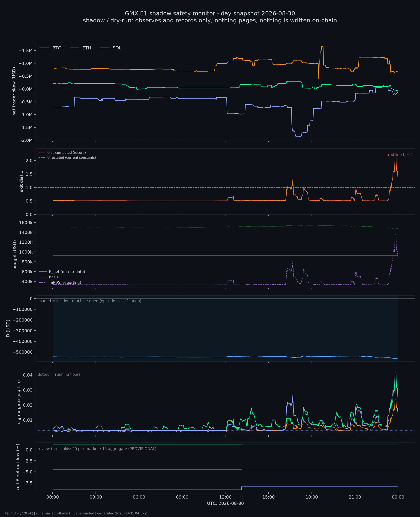Click the 'dotted = running floors' note
The height and width of the screenshot is (517, 420).
[59, 374]
